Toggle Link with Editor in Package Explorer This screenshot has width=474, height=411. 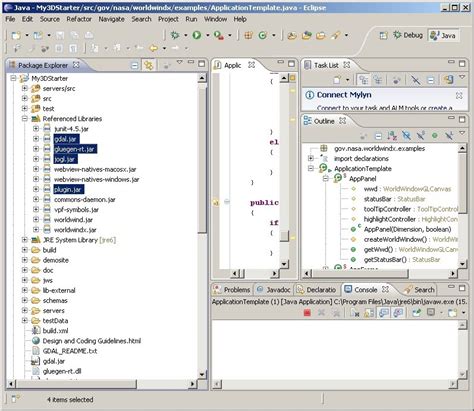(x=148, y=65)
